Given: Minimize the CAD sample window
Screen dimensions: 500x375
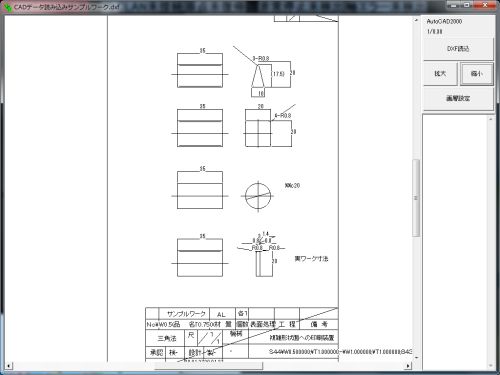Looking at the screenshot, I should [453, 5].
